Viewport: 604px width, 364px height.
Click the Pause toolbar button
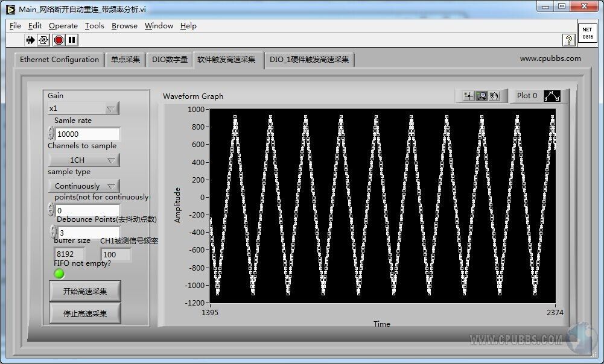click(x=72, y=40)
